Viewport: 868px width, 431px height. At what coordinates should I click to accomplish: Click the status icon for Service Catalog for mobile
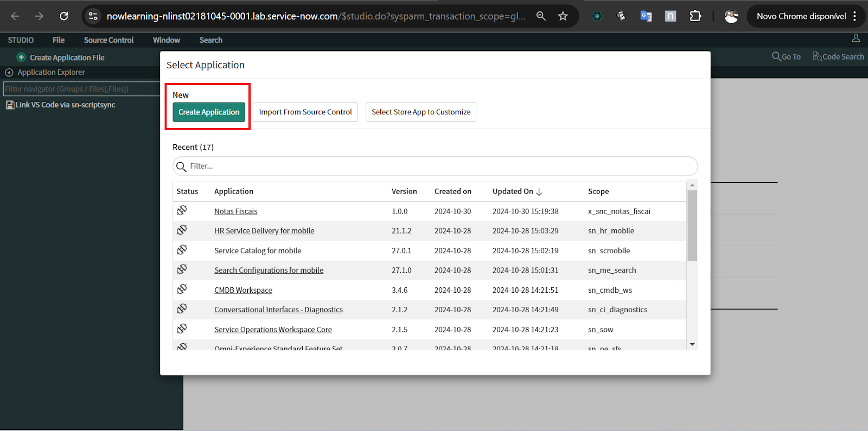point(182,250)
